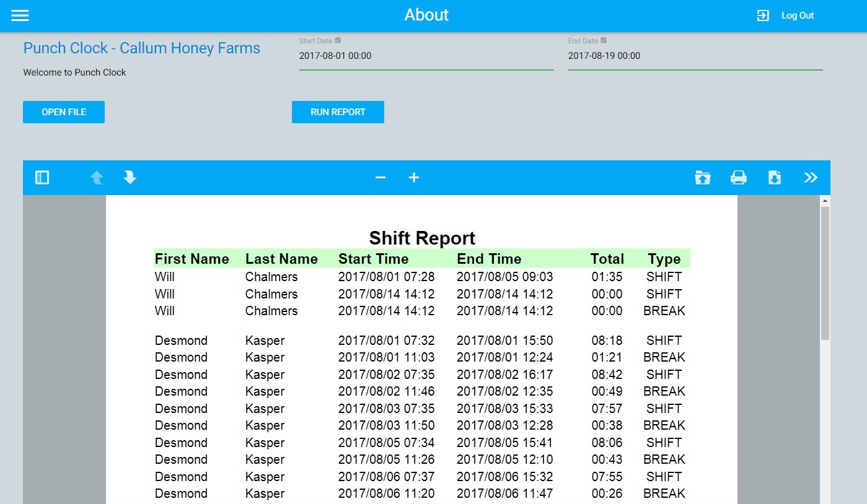Image resolution: width=867 pixels, height=504 pixels.
Task: Download the Shift Report PDF
Action: 775,178
